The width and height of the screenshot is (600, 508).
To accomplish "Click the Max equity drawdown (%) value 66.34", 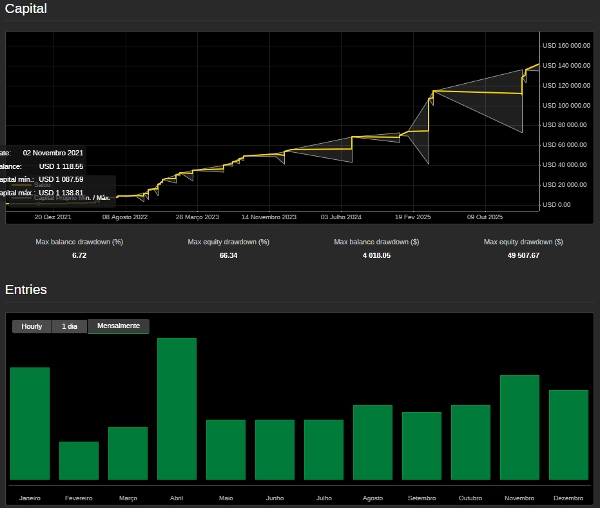I will coord(228,256).
